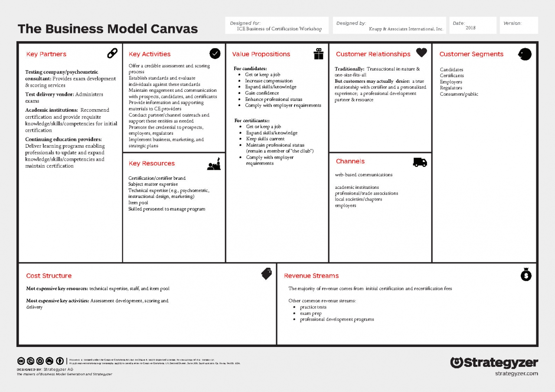Click the Customer Segments head icon
The image size is (555, 392).
click(525, 54)
